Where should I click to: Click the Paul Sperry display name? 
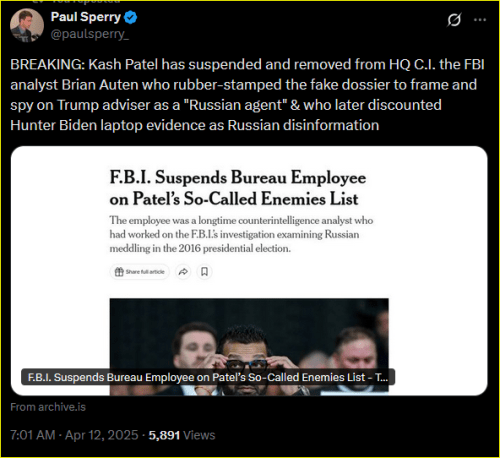[x=86, y=17]
